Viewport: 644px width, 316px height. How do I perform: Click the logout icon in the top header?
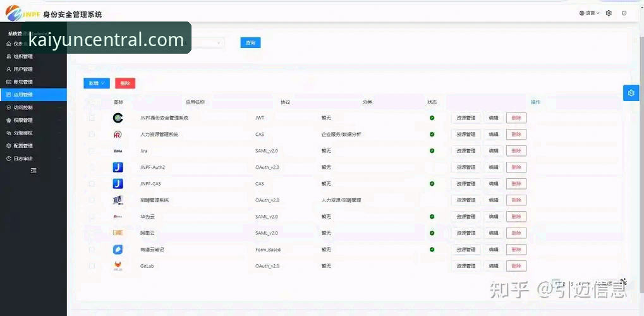pyautogui.click(x=624, y=13)
